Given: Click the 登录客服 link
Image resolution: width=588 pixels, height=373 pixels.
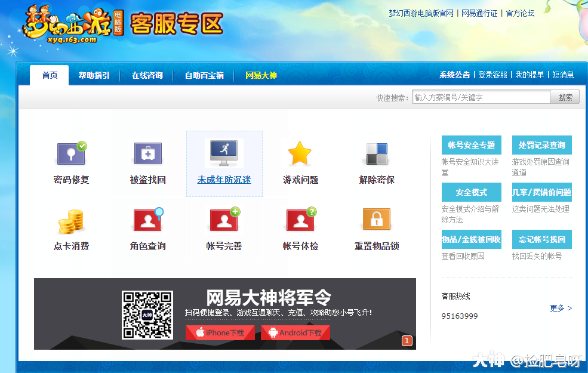Looking at the screenshot, I should pos(492,75).
